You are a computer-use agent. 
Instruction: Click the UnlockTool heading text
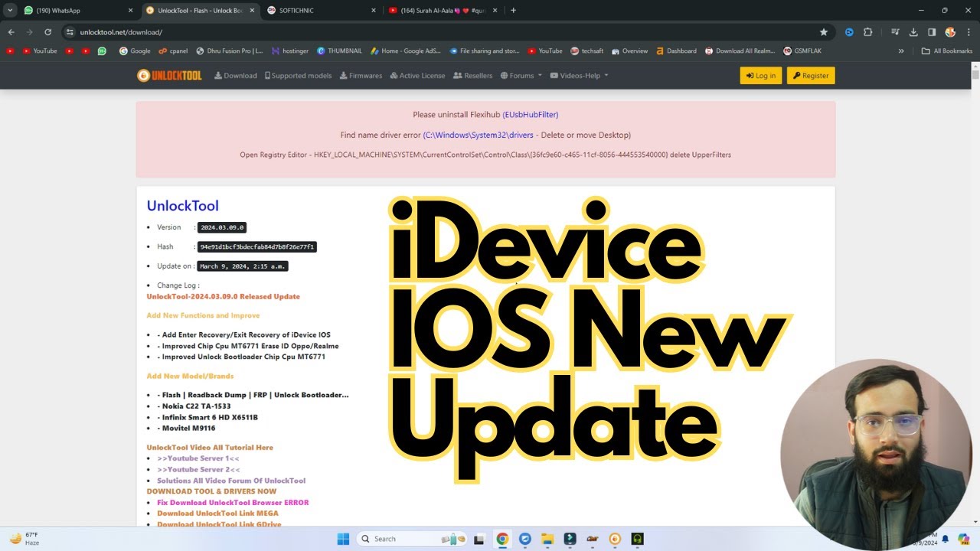point(182,205)
